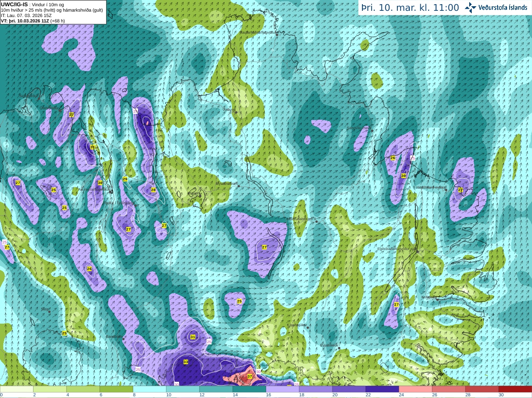Screen dimensions: 532x398
Task: Select the Sandbúðir station label
Action: 114,337
